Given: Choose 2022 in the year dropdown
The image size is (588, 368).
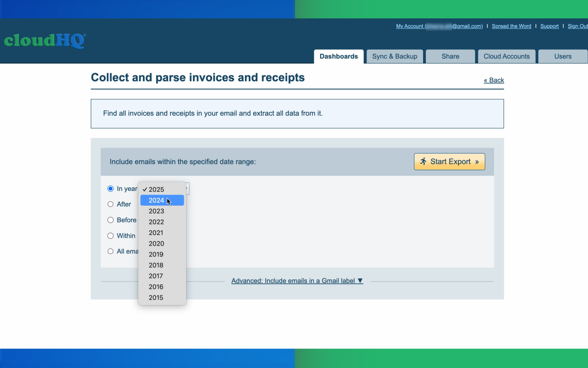Looking at the screenshot, I should click(162, 222).
